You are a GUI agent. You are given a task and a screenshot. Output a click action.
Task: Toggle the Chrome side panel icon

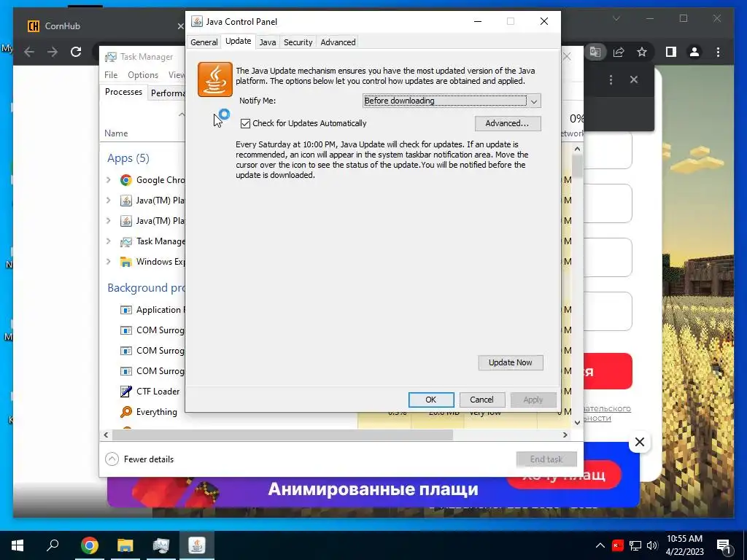[x=671, y=52]
